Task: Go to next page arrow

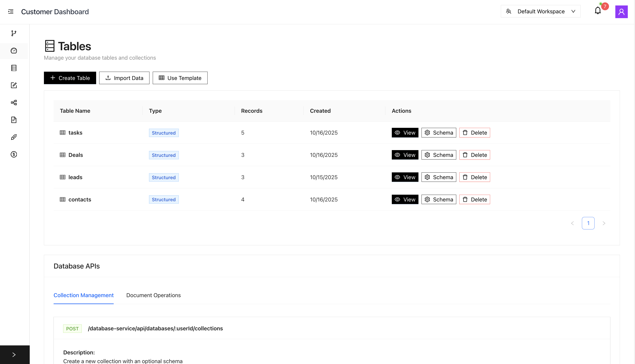Action: 604,223
